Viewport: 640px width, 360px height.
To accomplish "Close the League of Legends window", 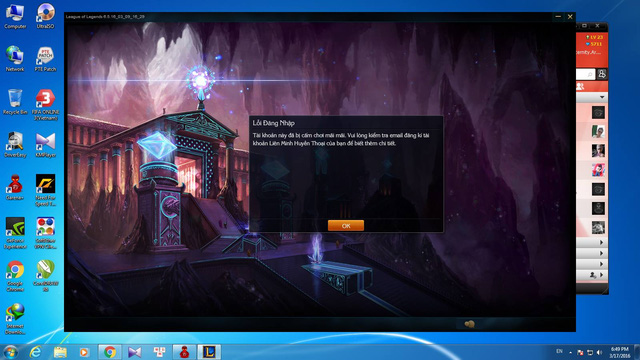I will point(570,17).
